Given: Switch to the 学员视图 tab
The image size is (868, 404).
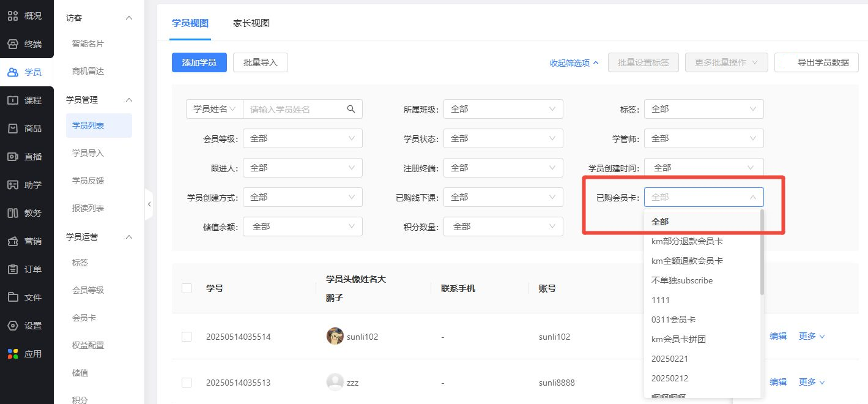Looking at the screenshot, I should 190,23.
